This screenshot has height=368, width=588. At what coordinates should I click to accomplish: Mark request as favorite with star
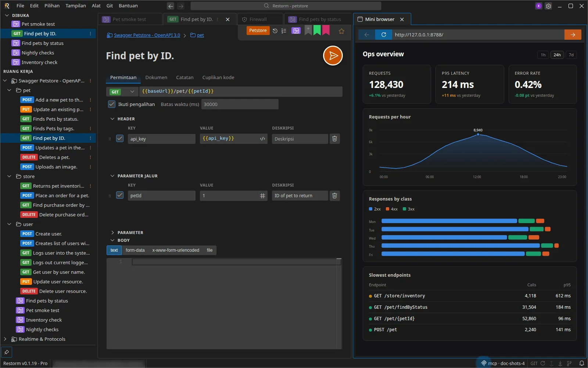click(341, 31)
